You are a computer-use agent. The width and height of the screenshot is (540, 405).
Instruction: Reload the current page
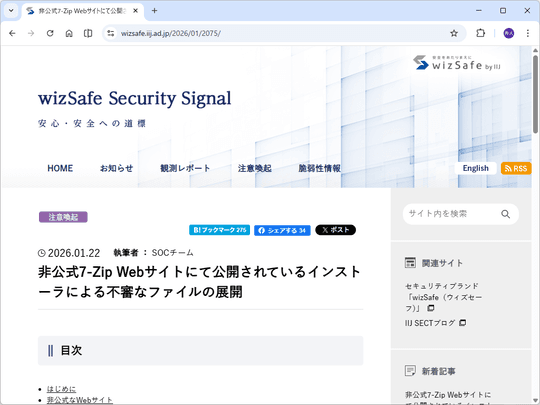pos(50,33)
